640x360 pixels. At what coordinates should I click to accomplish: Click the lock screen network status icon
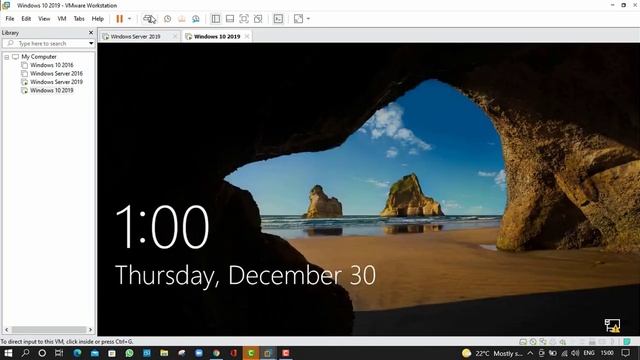coord(612,325)
